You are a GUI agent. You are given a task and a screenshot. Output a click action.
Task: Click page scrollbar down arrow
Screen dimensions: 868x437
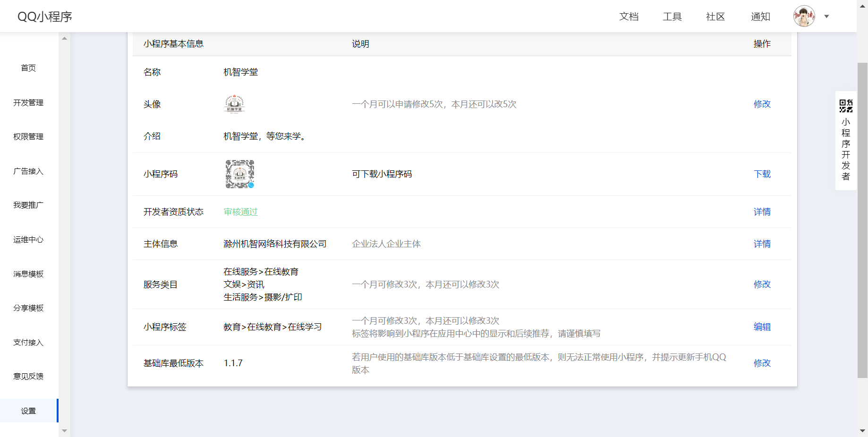pyautogui.click(x=863, y=431)
